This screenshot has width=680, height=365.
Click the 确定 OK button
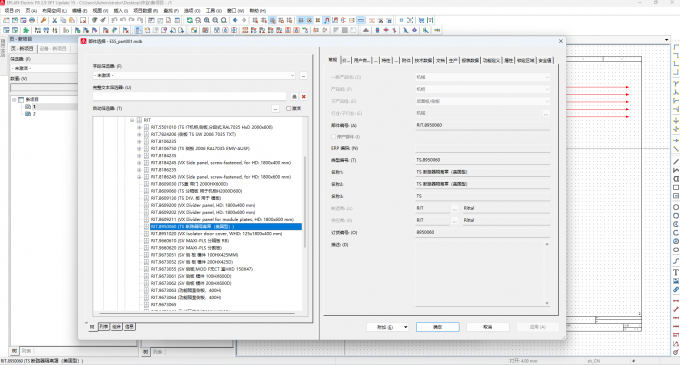[x=438, y=327]
